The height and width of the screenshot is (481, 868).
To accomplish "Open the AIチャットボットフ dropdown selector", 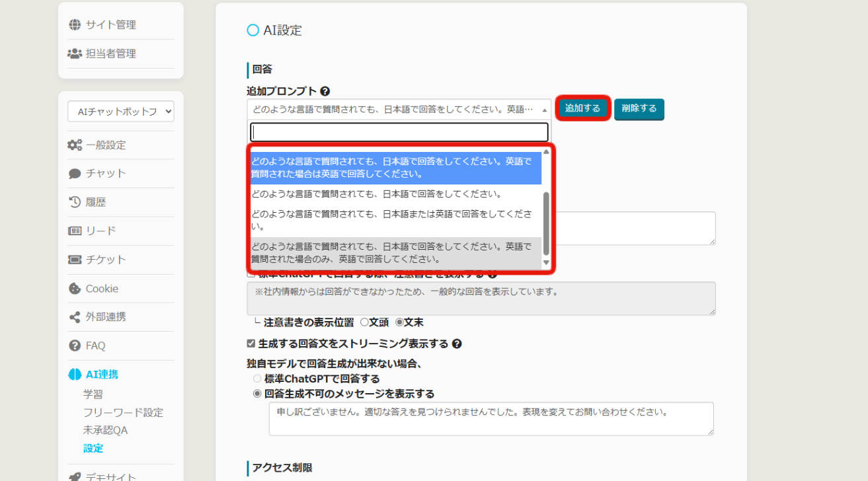I will [x=121, y=112].
